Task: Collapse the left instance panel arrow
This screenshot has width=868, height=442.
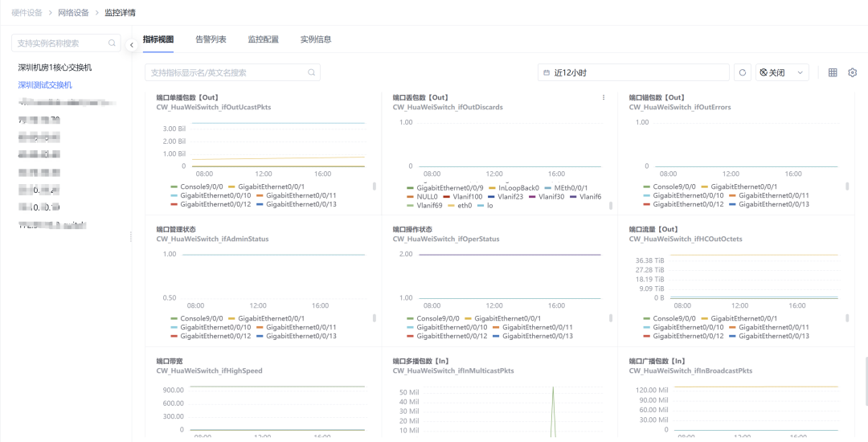Action: [132, 45]
